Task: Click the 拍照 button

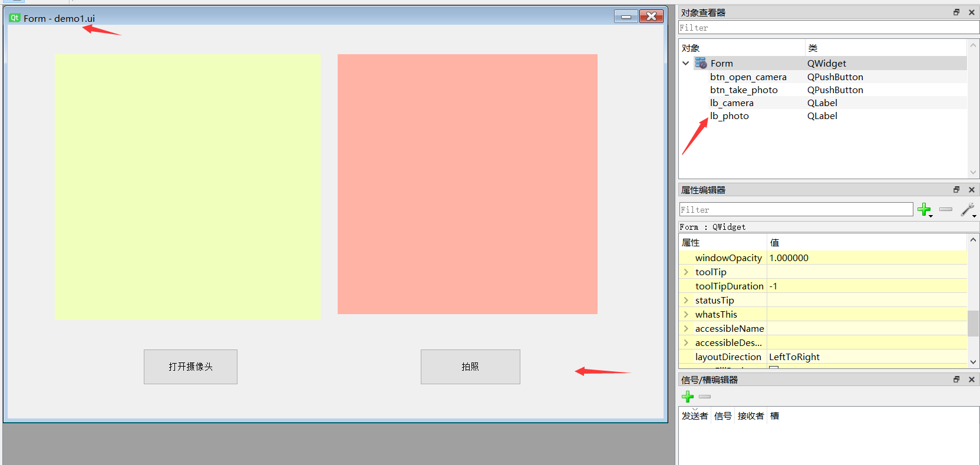Action: [470, 367]
